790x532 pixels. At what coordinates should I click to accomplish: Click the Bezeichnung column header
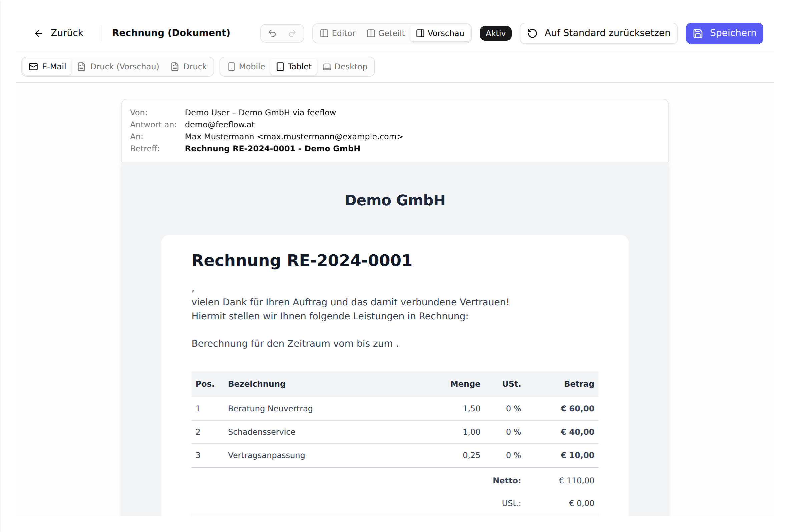click(x=257, y=384)
